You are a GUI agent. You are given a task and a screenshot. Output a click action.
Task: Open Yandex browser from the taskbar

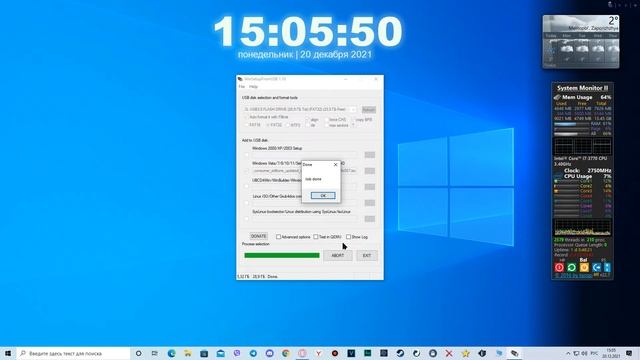coord(318,353)
